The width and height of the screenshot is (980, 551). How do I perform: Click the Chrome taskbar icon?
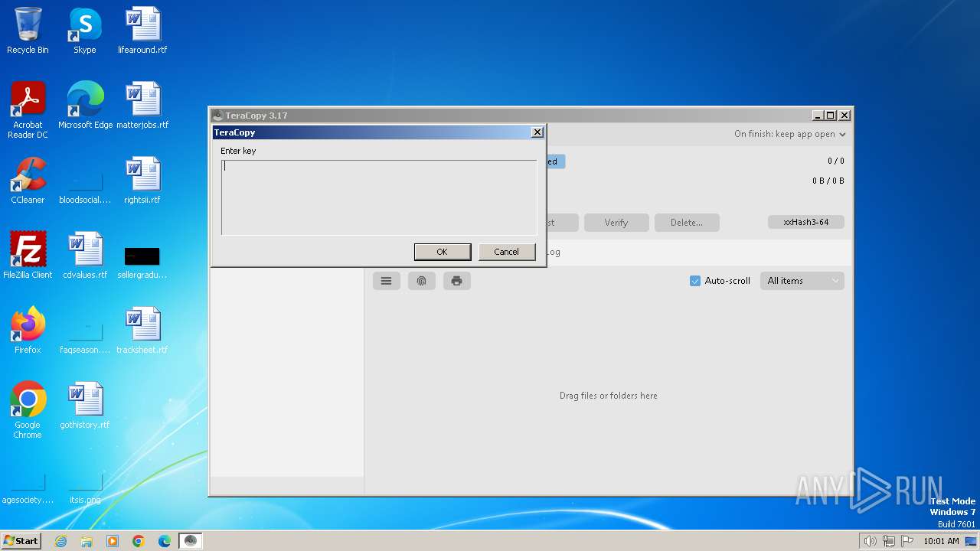pyautogui.click(x=139, y=541)
